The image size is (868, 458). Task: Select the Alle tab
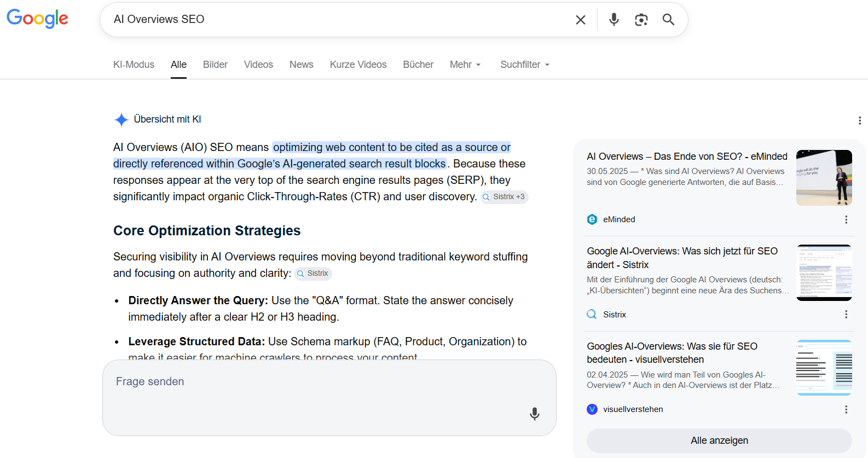pyautogui.click(x=178, y=65)
